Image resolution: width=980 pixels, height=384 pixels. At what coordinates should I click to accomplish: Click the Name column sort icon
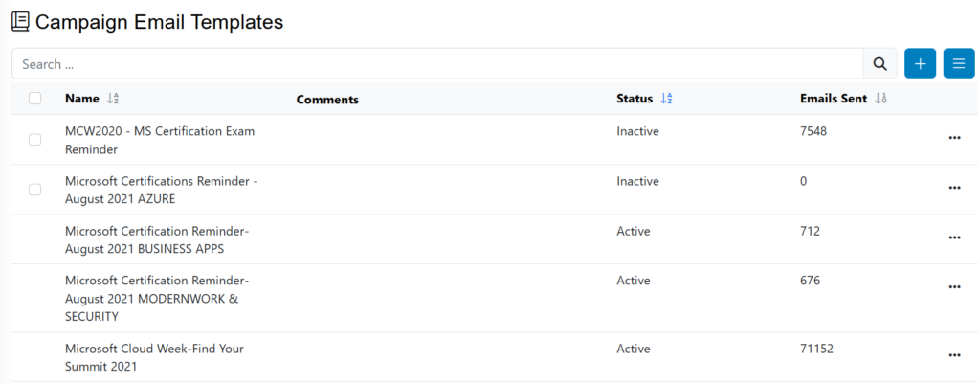113,99
